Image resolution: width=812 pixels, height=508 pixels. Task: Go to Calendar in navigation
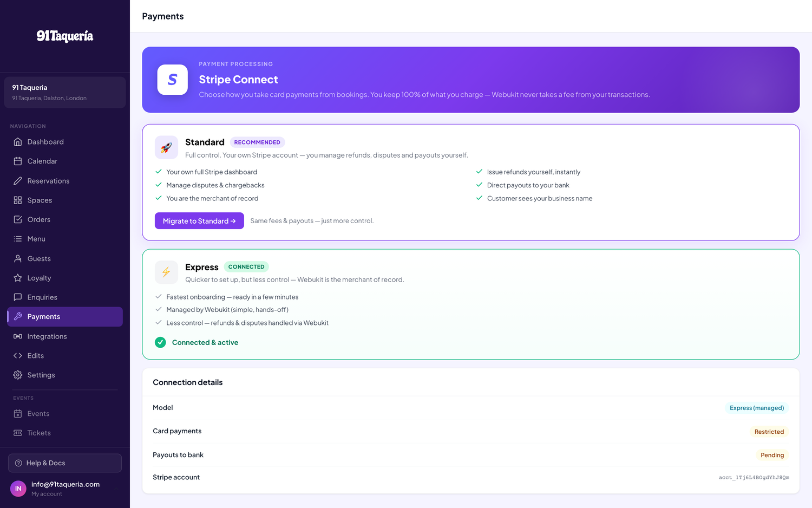pos(65,161)
